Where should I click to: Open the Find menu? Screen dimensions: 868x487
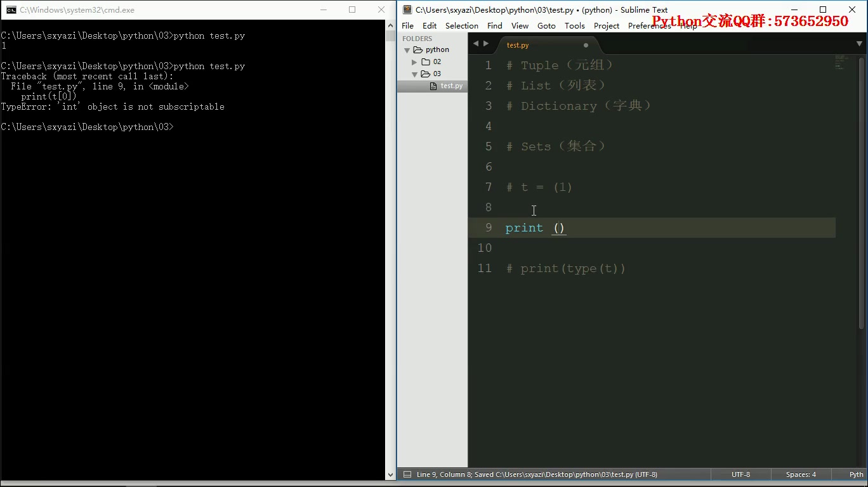[495, 25]
